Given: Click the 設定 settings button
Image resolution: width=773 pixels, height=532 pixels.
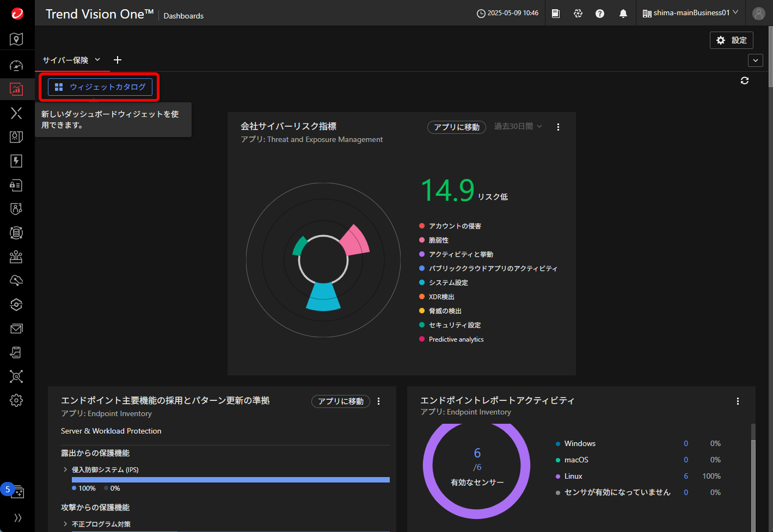Looking at the screenshot, I should click(x=732, y=40).
